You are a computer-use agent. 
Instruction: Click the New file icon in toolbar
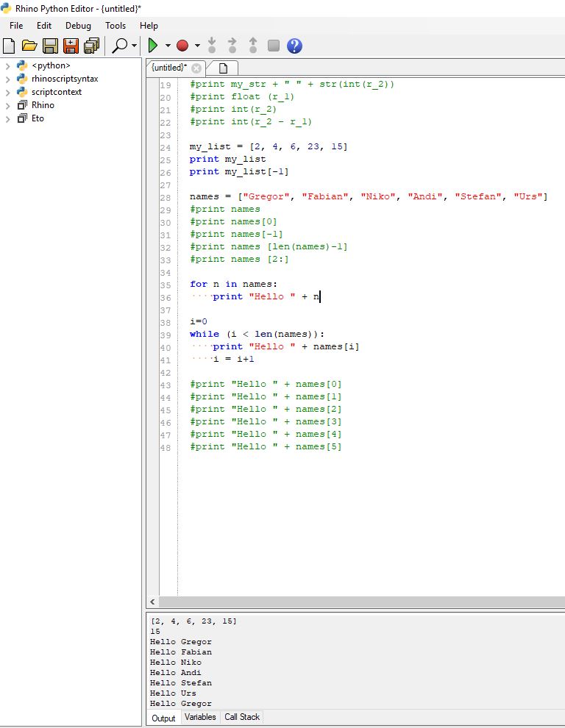(10, 46)
